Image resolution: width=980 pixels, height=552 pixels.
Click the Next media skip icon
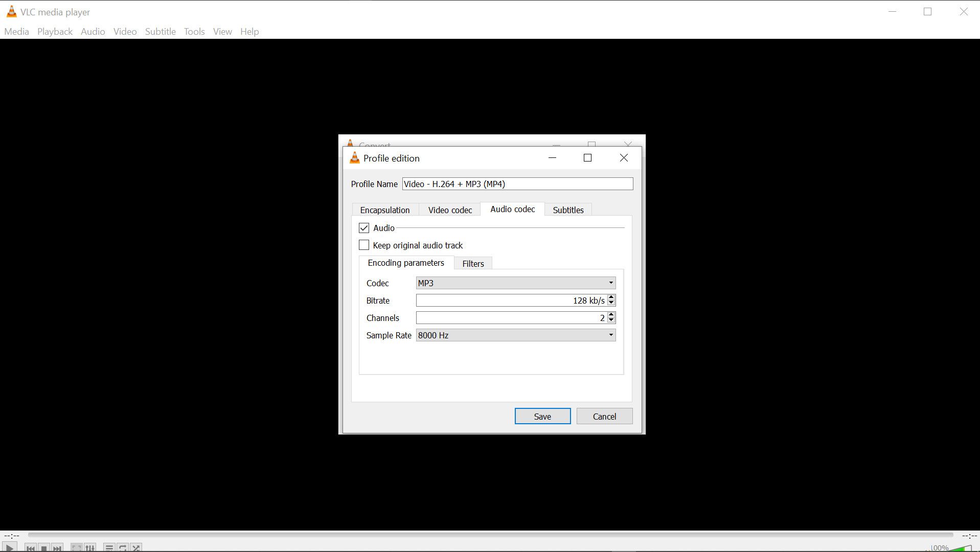58,547
